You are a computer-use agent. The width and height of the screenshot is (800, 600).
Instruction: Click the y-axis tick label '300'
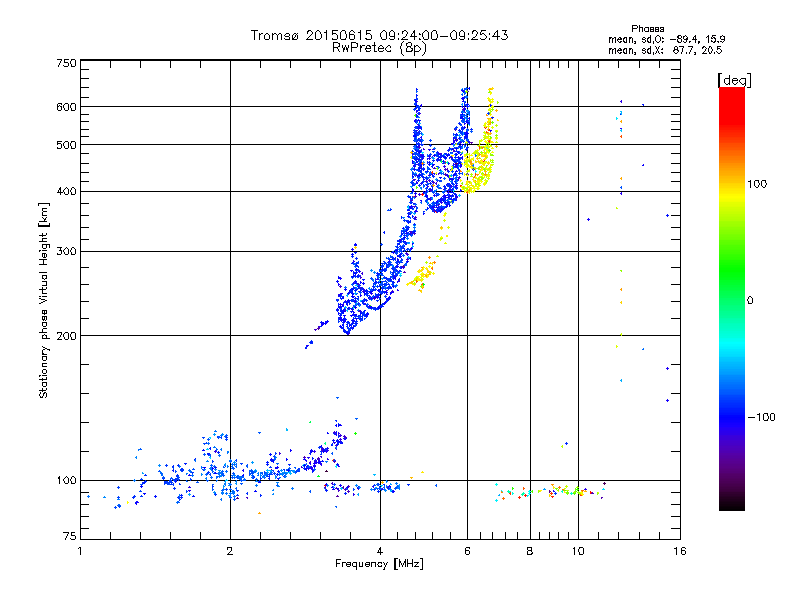[67, 251]
